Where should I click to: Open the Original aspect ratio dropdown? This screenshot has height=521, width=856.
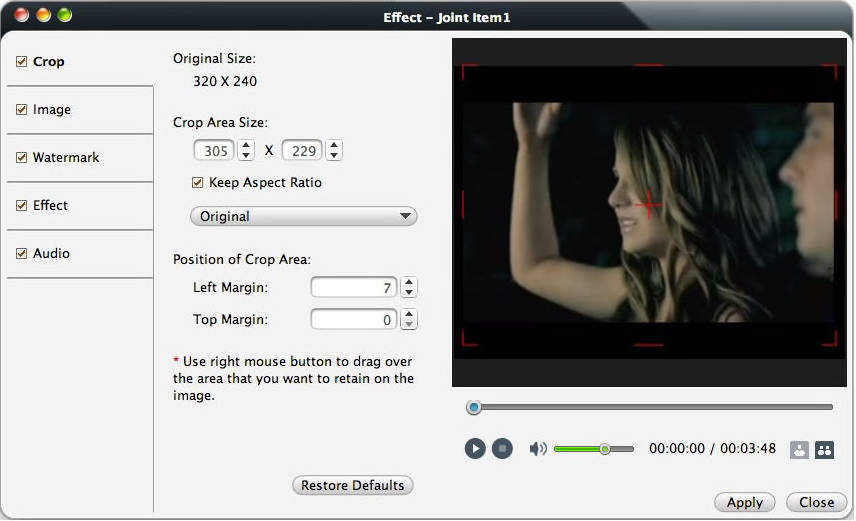304,216
